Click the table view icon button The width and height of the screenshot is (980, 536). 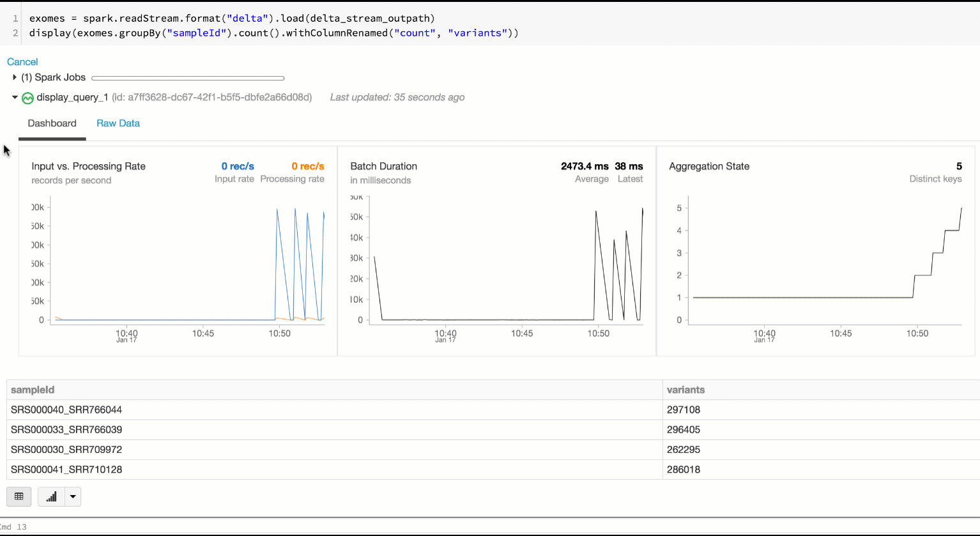[x=19, y=496]
